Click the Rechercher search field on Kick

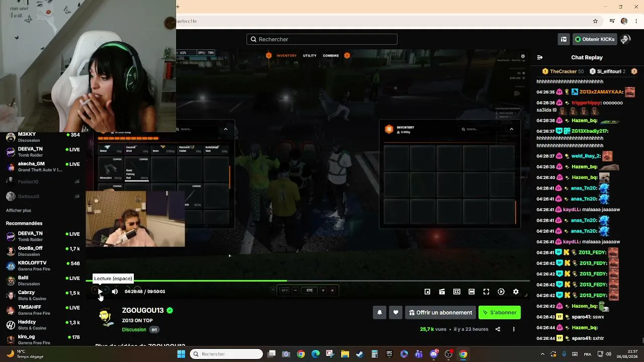pos(322,39)
